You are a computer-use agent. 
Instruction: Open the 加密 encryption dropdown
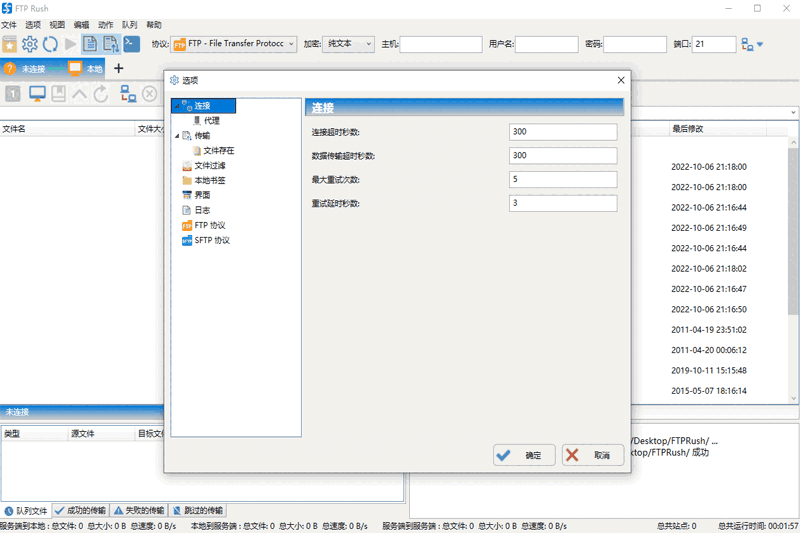point(348,44)
